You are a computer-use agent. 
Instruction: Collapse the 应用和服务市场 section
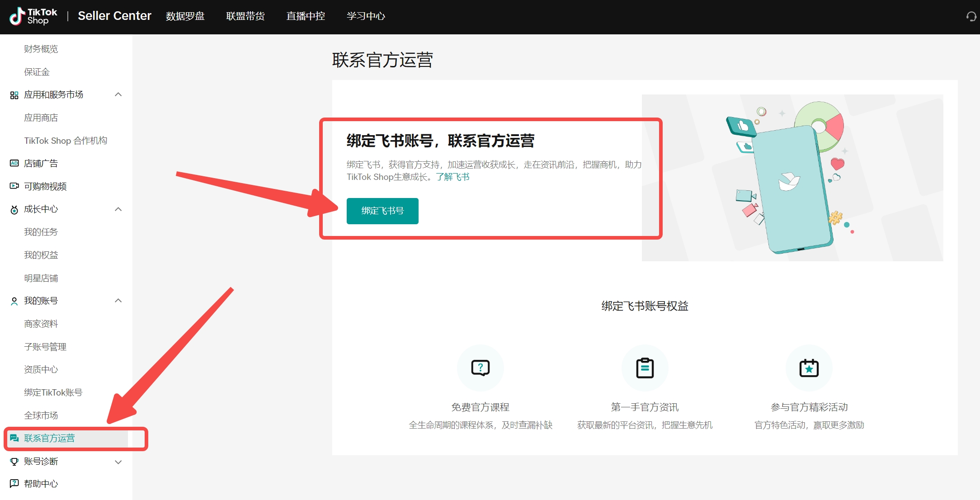pyautogui.click(x=118, y=94)
